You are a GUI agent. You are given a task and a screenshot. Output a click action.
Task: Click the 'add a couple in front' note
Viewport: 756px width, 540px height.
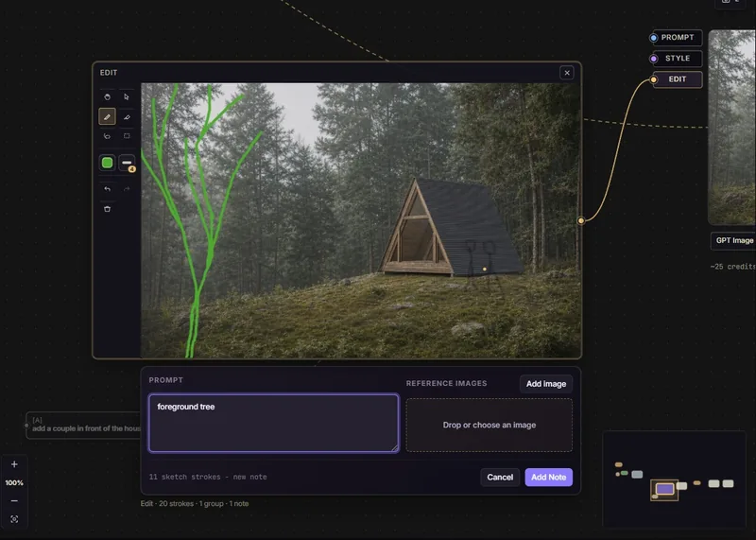84,426
